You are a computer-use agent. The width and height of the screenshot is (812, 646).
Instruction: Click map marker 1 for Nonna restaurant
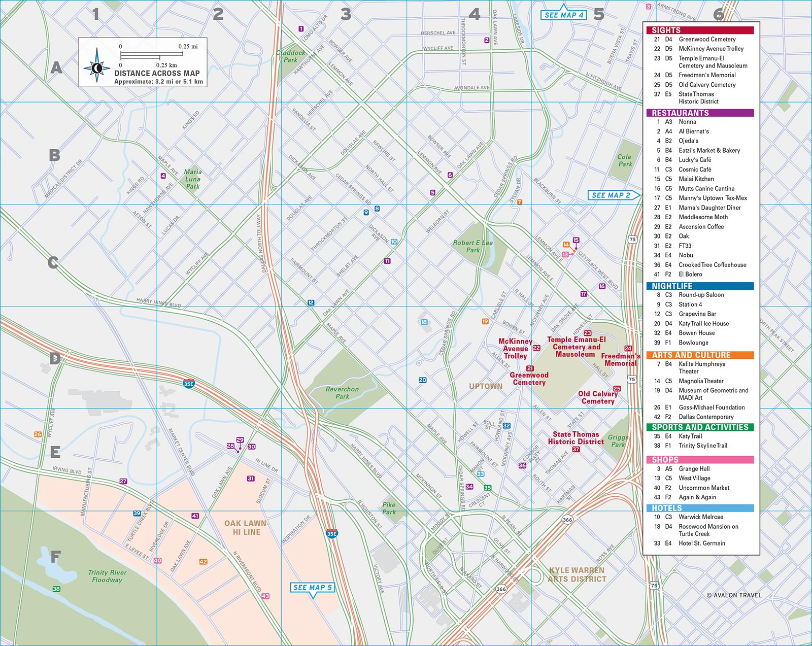click(301, 29)
